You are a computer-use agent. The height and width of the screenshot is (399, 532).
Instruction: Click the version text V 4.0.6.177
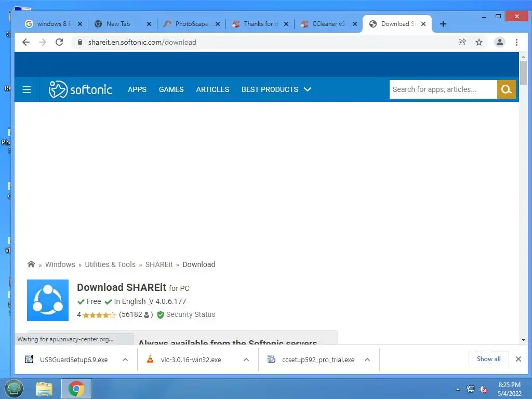pyautogui.click(x=168, y=301)
